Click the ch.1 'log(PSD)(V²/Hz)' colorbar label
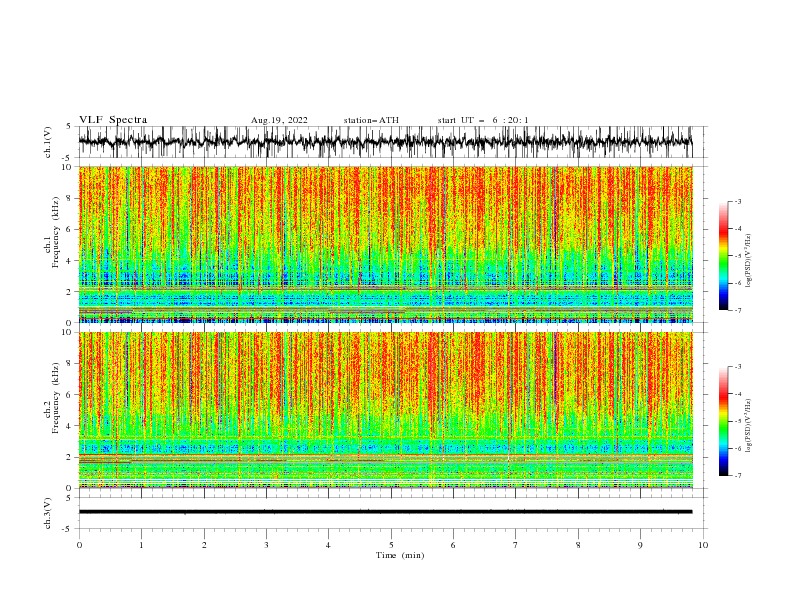The image size is (792, 612). click(x=748, y=261)
